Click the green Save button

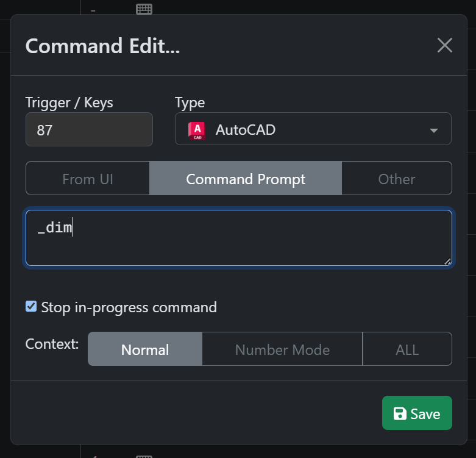[417, 413]
